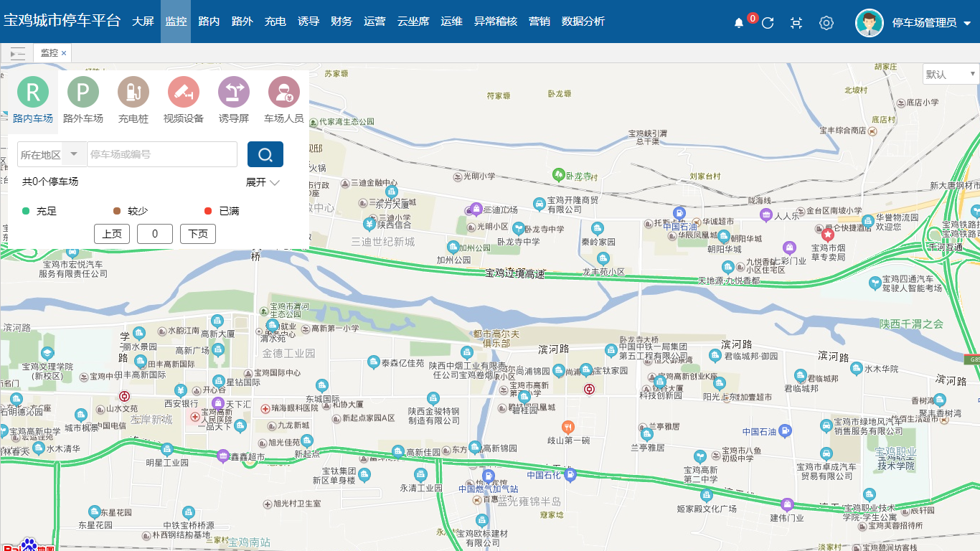Screen dimensions: 980x551
Task: Select the 路内车场 green R icon
Action: tap(33, 92)
